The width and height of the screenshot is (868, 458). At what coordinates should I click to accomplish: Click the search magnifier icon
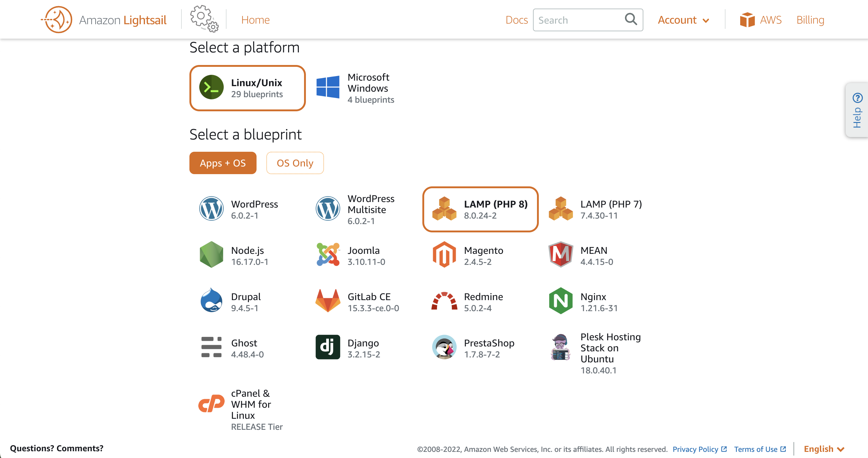[631, 19]
